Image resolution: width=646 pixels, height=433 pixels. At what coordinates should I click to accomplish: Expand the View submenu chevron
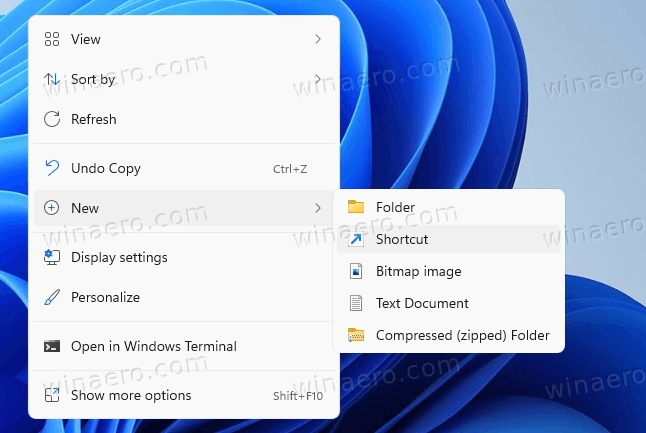point(318,39)
